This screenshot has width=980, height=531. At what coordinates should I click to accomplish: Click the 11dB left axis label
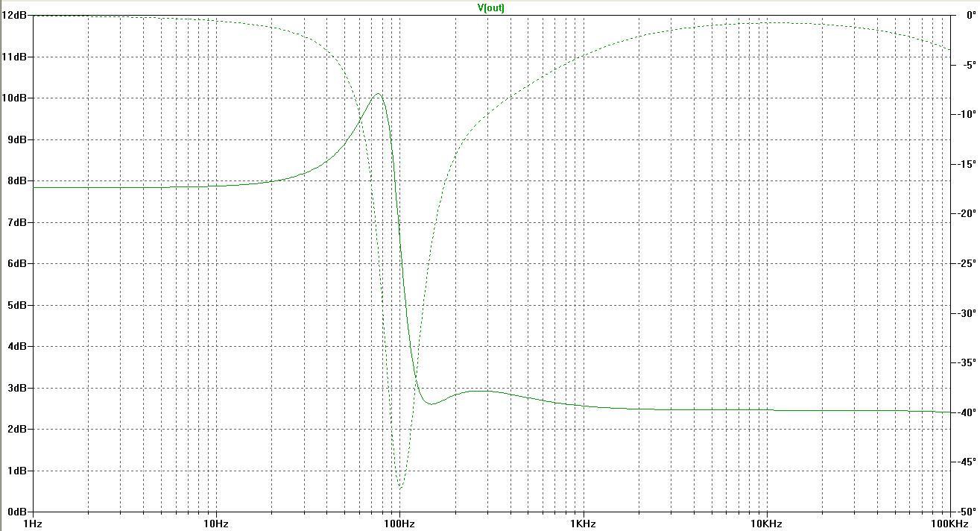pos(14,57)
